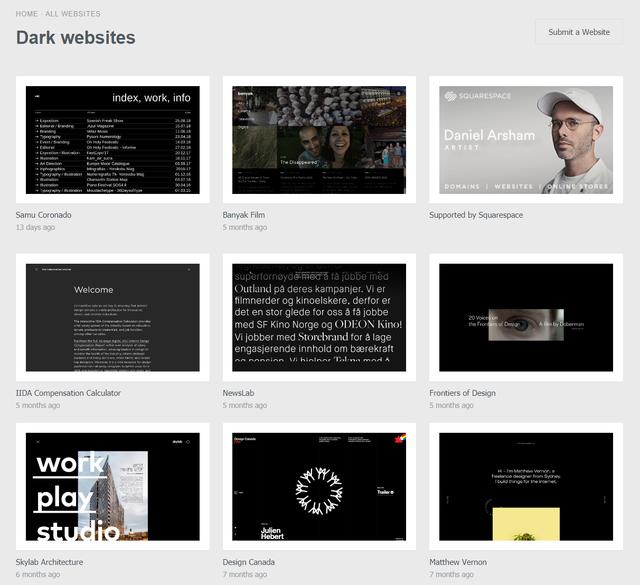The image size is (640, 585).
Task: Open the IIDA Compensation Calculator thumbnail
Action: (x=112, y=317)
